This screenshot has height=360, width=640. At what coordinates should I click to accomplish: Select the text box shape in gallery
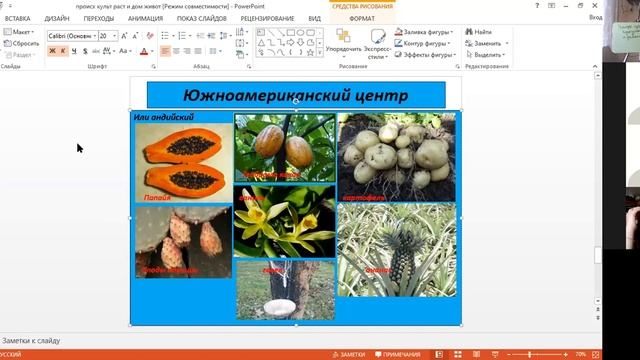point(261,33)
